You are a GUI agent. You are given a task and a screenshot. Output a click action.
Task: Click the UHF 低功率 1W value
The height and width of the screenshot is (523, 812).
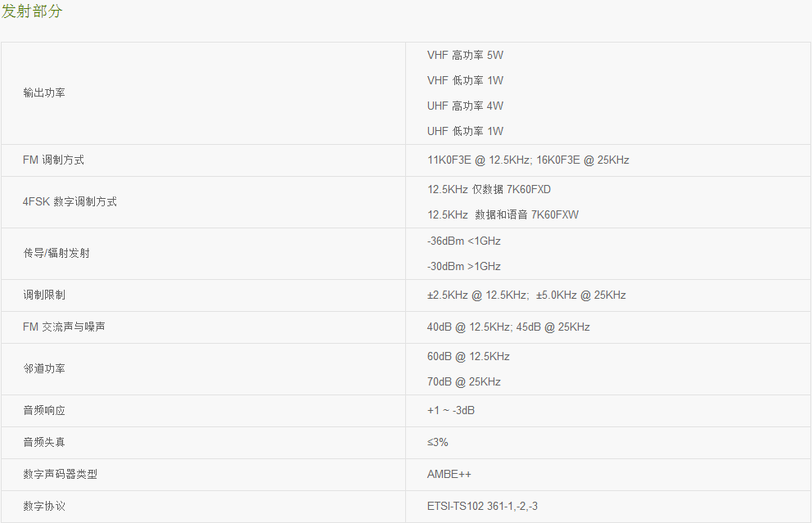pos(465,131)
